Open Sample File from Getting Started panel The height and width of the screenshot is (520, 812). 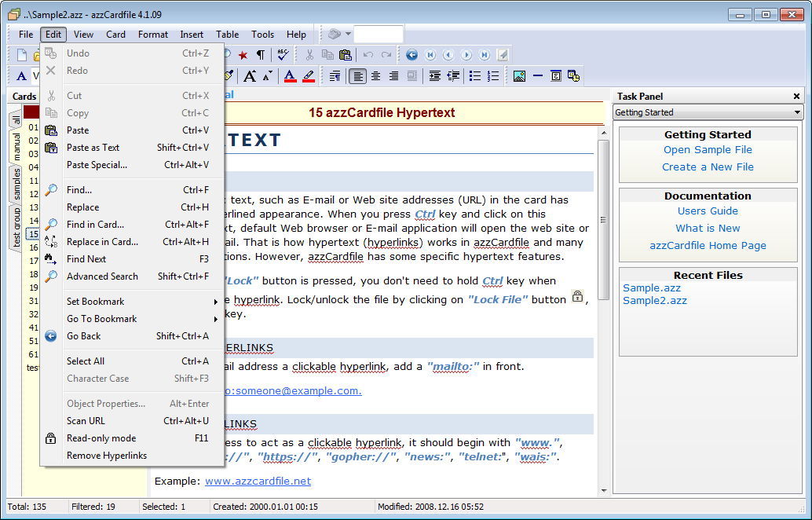[708, 149]
